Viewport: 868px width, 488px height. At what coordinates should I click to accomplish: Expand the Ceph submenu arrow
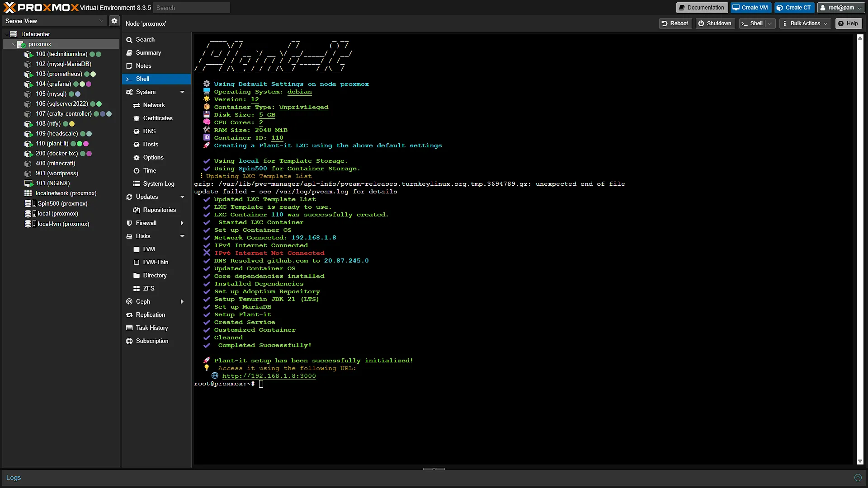pyautogui.click(x=183, y=302)
